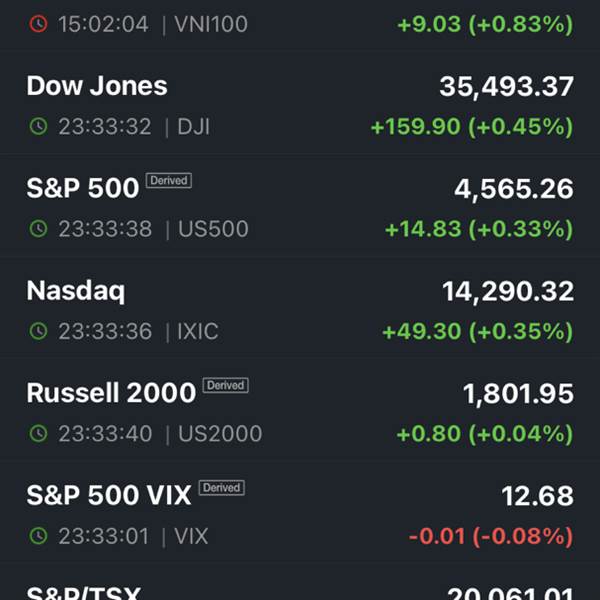Tap Dow Jones price 35,493.37
This screenshot has width=600, height=600.
pos(507,86)
